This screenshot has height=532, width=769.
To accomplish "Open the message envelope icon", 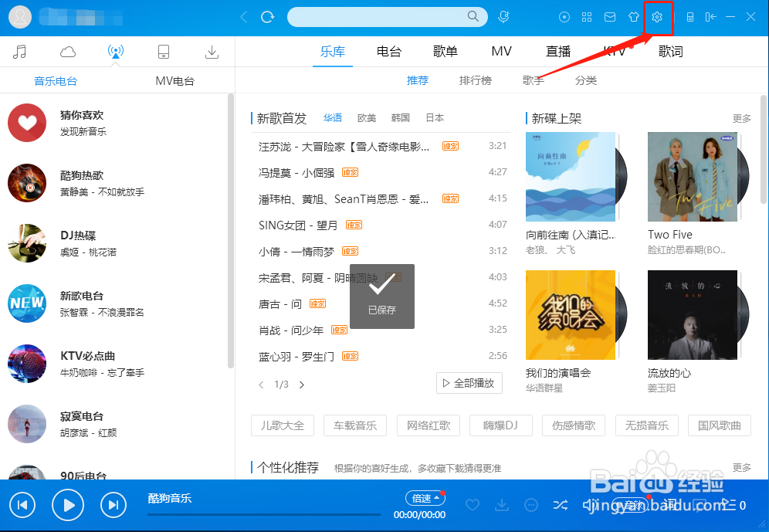I will (610, 17).
